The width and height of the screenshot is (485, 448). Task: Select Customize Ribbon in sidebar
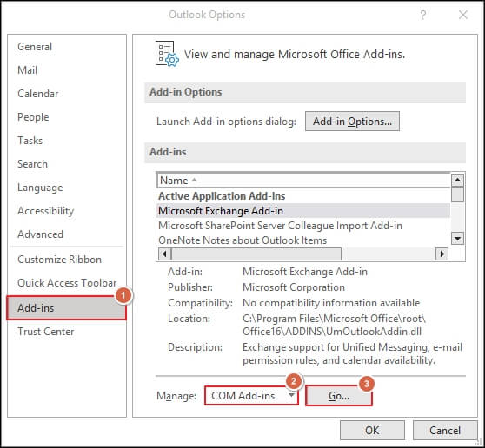tap(59, 260)
